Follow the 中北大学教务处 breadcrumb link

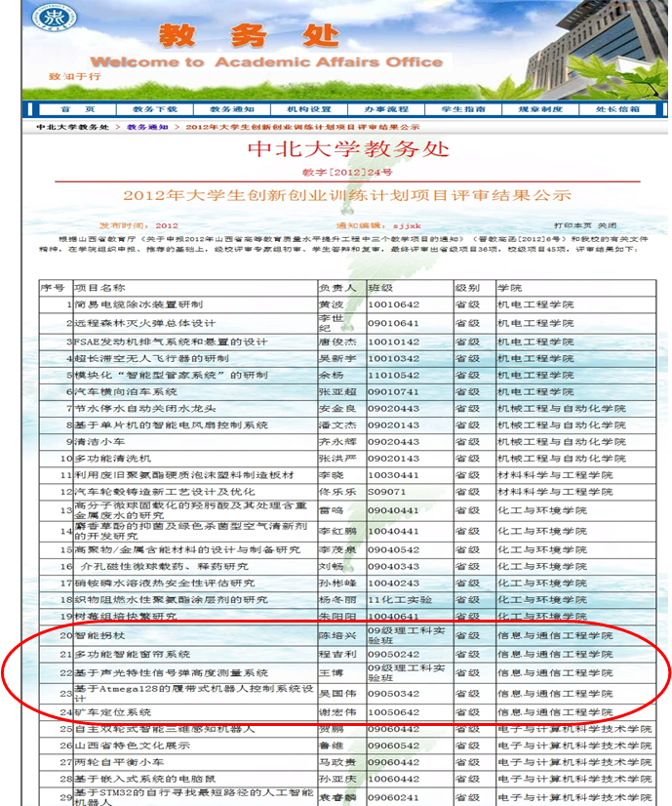coord(72,127)
